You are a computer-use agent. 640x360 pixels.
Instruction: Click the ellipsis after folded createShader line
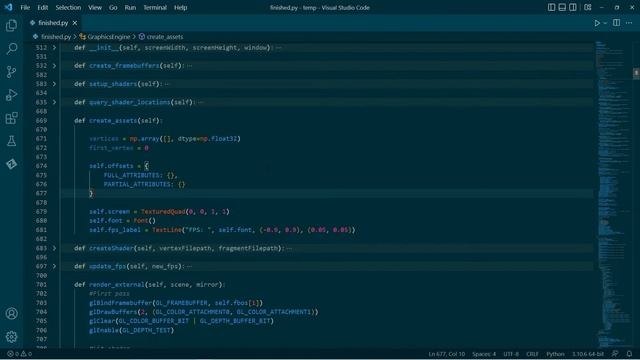pos(289,249)
